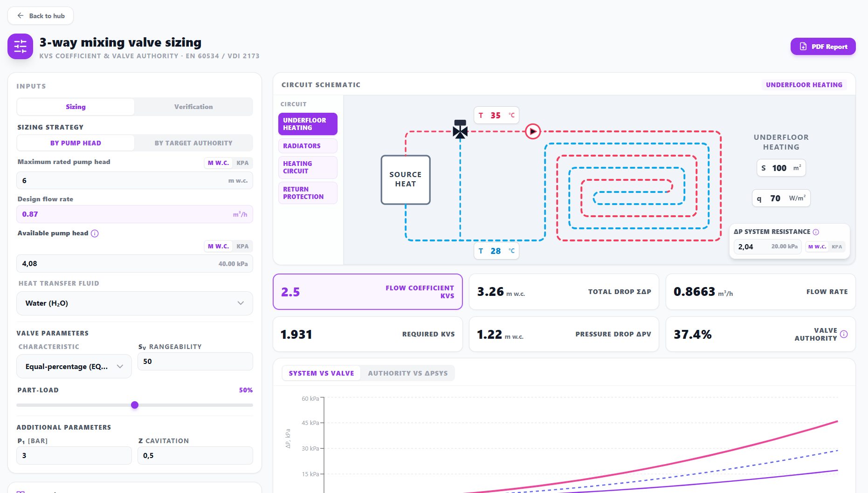The width and height of the screenshot is (868, 493).
Task: Choose the Return Protection circuit
Action: click(x=308, y=193)
